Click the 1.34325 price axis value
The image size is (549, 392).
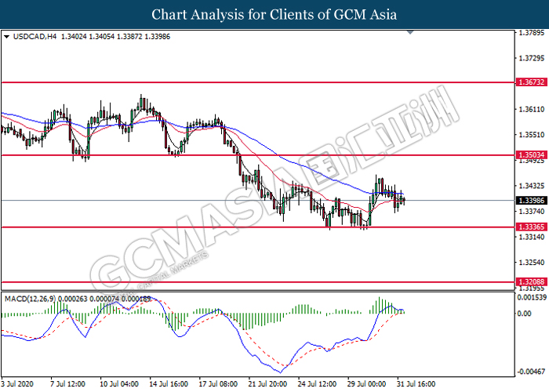coord(532,186)
